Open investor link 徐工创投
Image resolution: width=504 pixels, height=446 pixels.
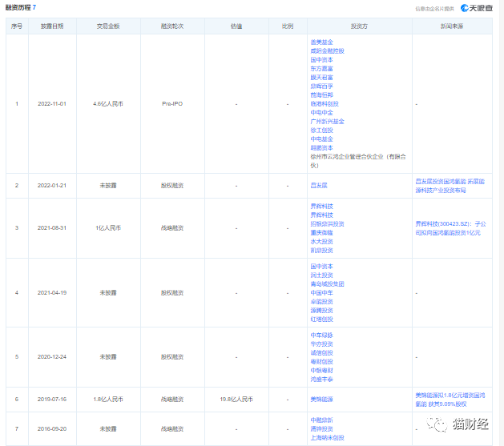(321, 130)
